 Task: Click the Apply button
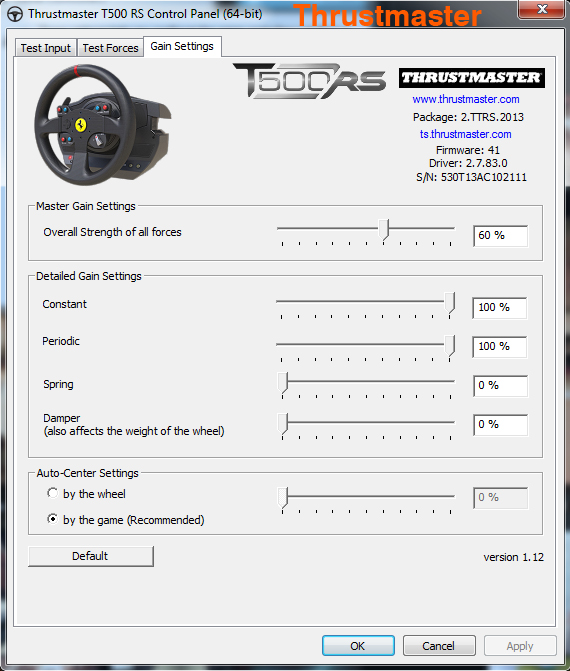(x=520, y=645)
